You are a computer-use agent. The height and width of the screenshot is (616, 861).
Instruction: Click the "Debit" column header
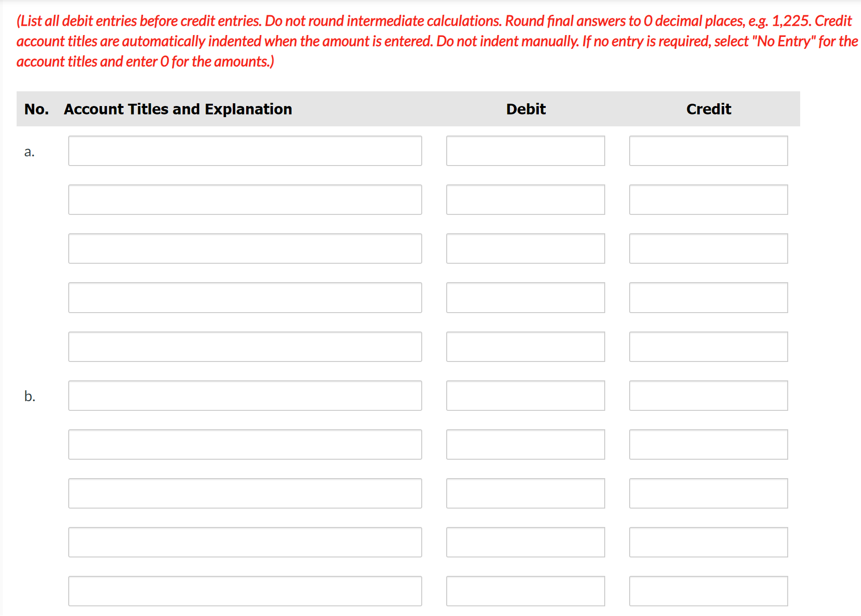pos(526,109)
